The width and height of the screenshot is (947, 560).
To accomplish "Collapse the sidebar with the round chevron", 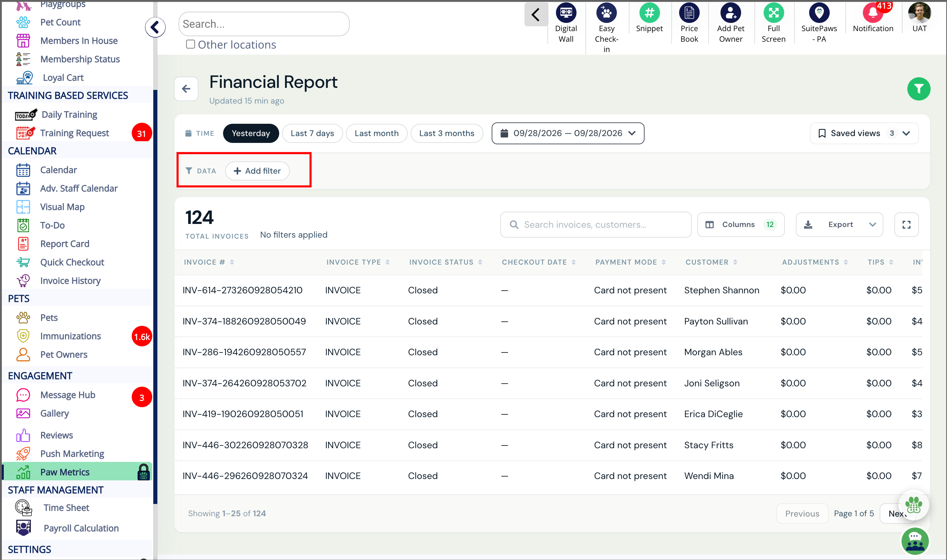I will (155, 27).
